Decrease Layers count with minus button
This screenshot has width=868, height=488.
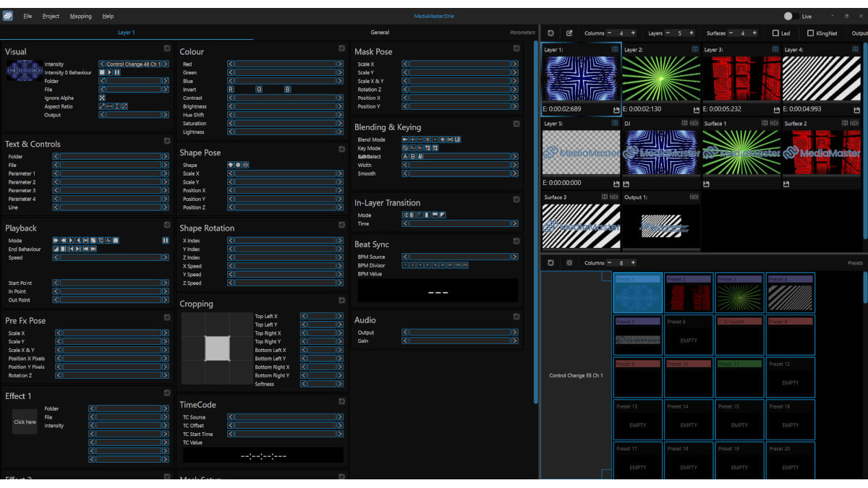(x=668, y=33)
